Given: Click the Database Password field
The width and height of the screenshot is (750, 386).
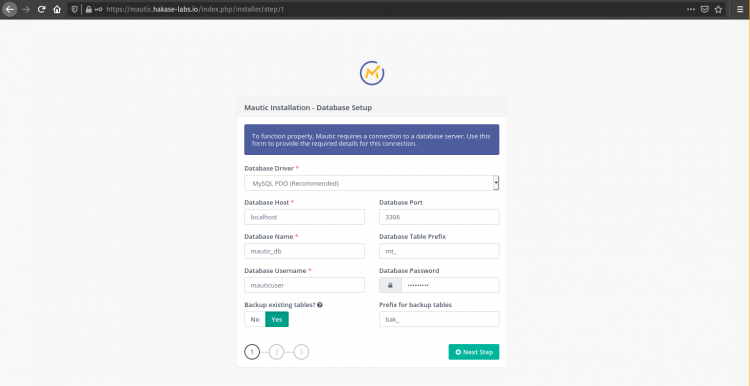Looking at the screenshot, I should [x=450, y=285].
